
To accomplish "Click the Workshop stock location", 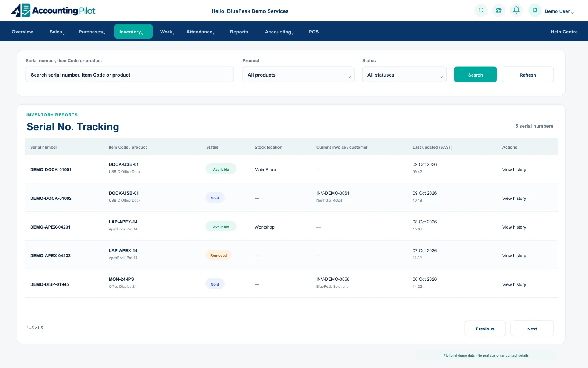I will pos(265,227).
